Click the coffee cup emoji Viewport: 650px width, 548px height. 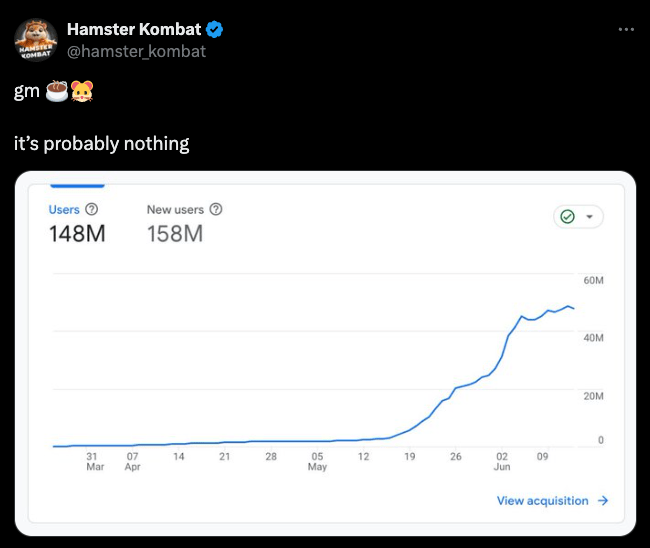pyautogui.click(x=58, y=93)
